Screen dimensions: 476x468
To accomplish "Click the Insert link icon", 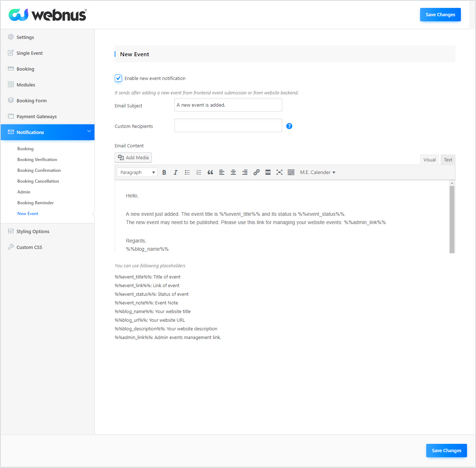I will pos(256,173).
